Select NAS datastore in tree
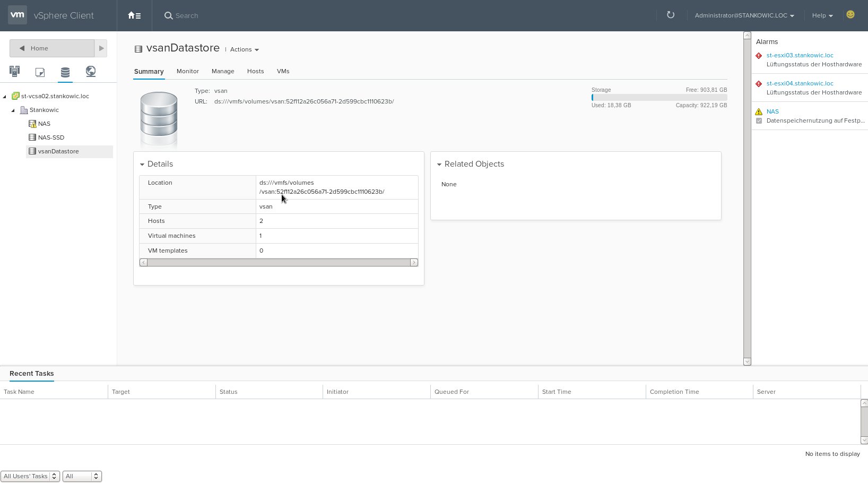Image resolution: width=868 pixels, height=483 pixels. click(44, 124)
